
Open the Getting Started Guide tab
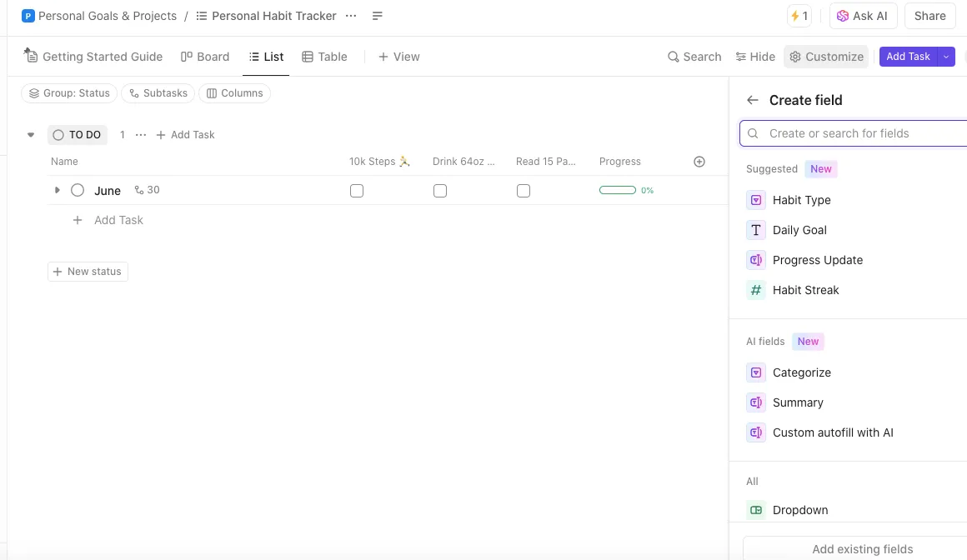[93, 57]
